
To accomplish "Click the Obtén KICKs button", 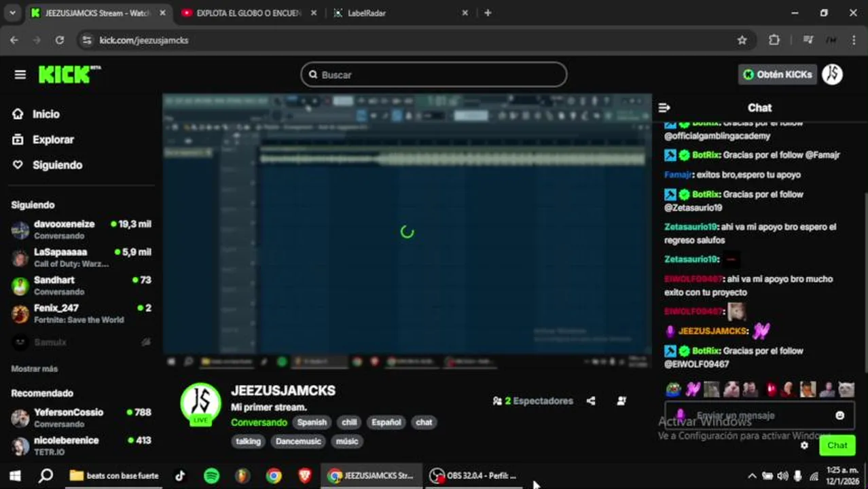I will click(x=777, y=75).
